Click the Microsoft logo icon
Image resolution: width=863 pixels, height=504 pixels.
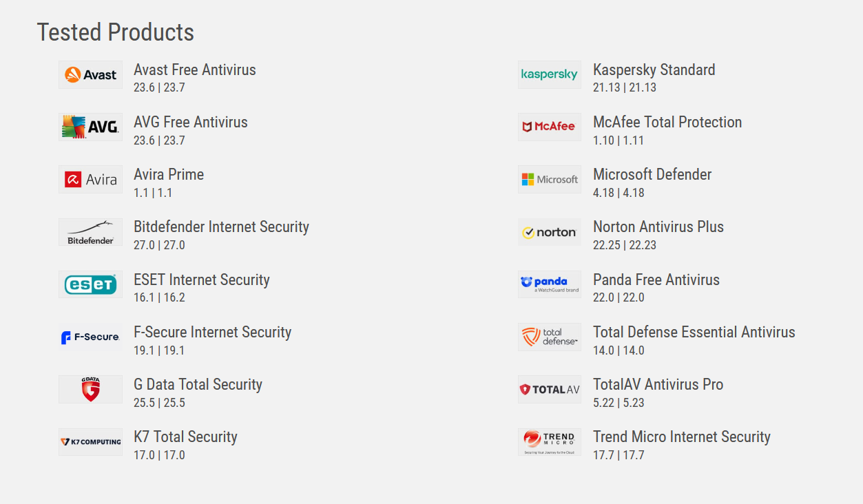click(x=550, y=180)
